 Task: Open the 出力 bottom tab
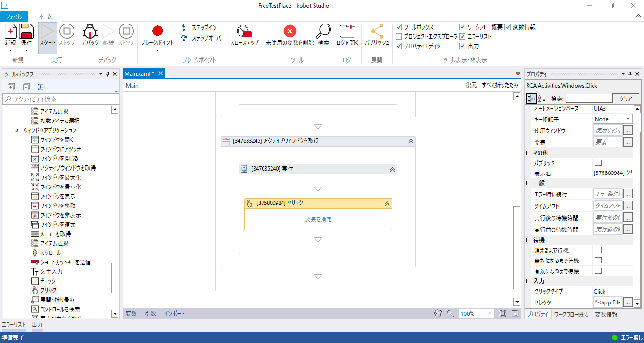tap(37, 325)
